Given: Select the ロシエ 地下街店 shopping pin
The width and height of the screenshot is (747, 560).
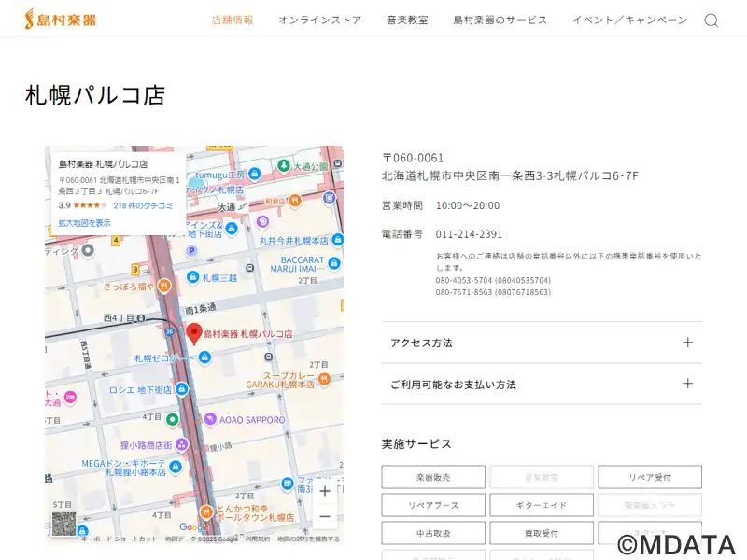Looking at the screenshot, I should [x=181, y=389].
